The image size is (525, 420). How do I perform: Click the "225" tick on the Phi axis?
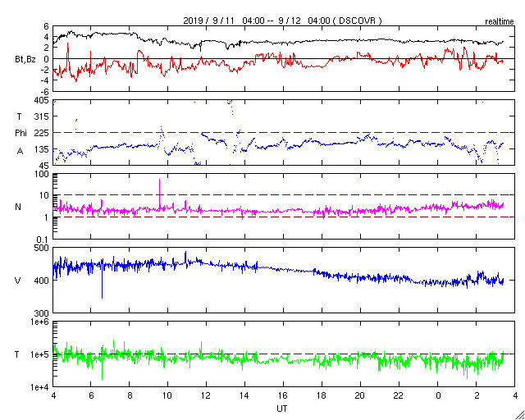tap(43, 133)
